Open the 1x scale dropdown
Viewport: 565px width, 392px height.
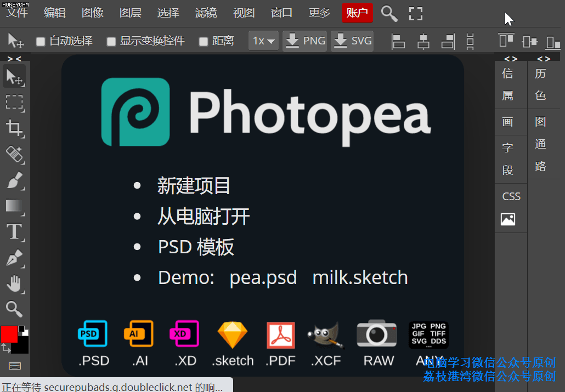coord(263,41)
